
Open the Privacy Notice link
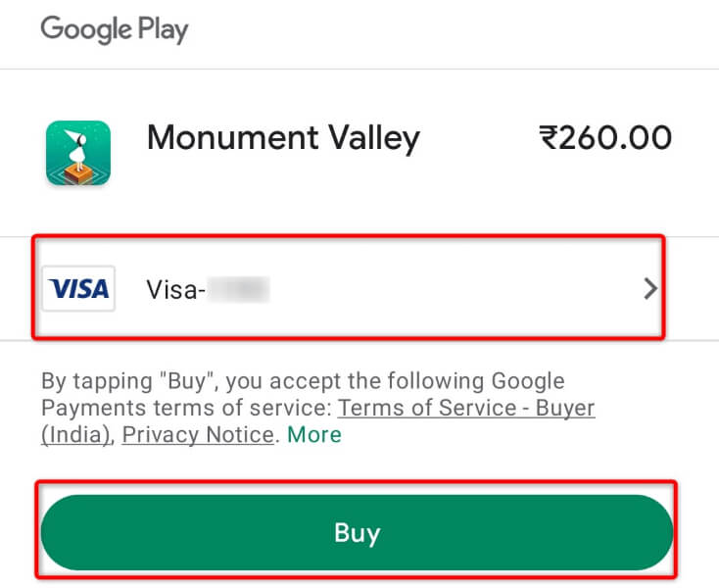[x=198, y=434]
